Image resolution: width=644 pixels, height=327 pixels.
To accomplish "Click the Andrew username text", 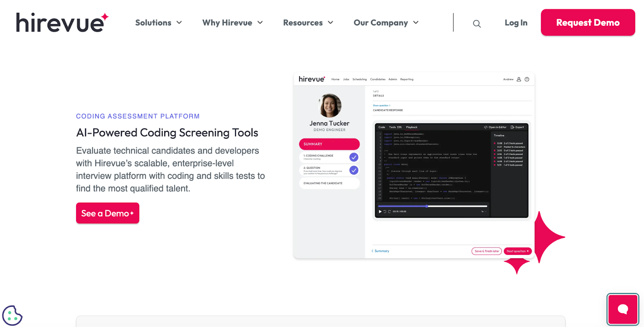I will (x=508, y=79).
